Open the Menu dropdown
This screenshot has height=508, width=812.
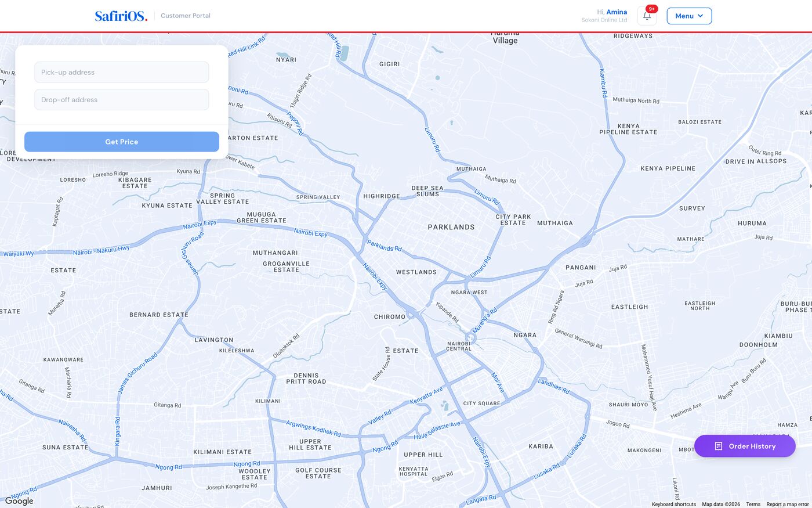tap(689, 16)
